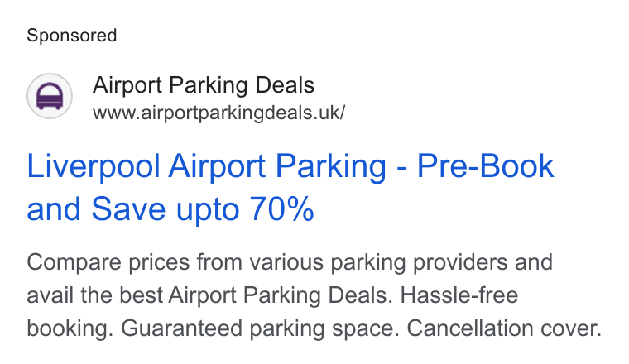Click the word 'Parking' in the blue headline

coord(331,167)
